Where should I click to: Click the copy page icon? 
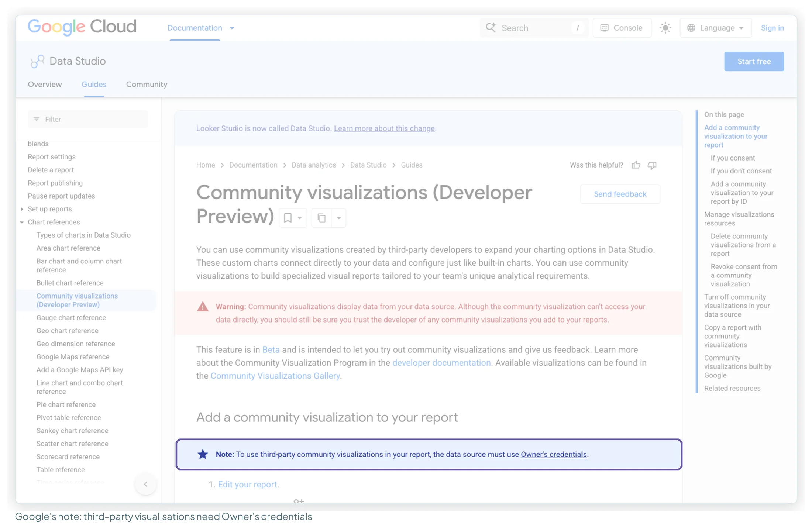[x=321, y=218]
